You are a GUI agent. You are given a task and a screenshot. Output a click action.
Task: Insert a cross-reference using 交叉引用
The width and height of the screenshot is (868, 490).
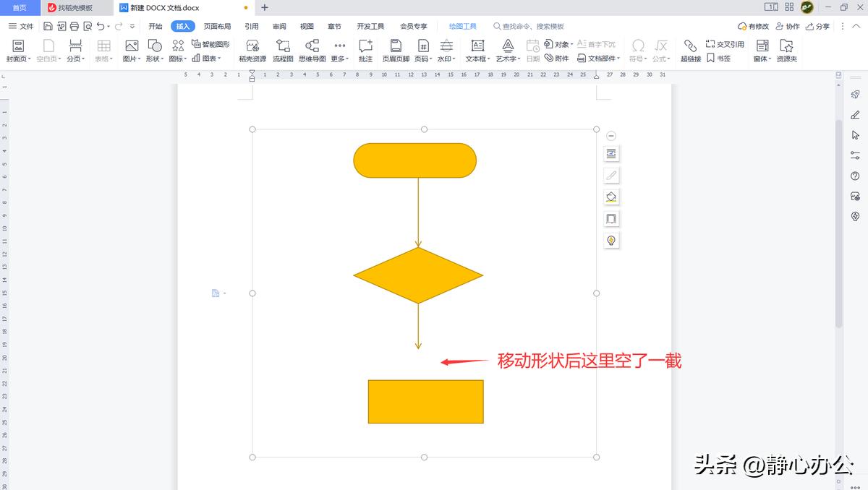point(725,43)
